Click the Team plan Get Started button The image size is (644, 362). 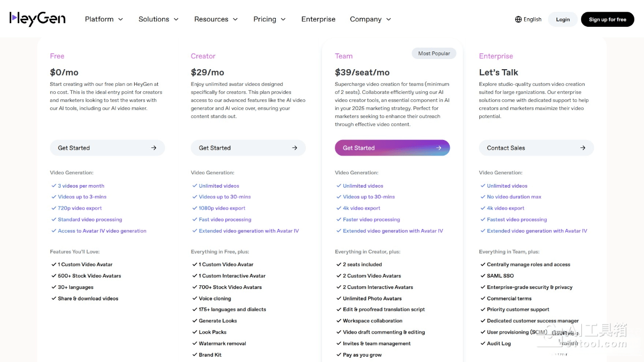pos(392,148)
